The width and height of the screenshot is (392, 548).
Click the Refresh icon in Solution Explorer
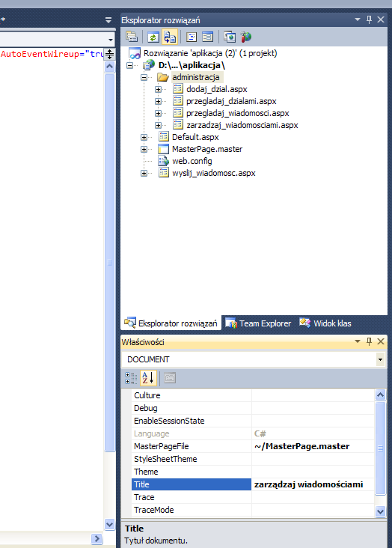click(153, 37)
